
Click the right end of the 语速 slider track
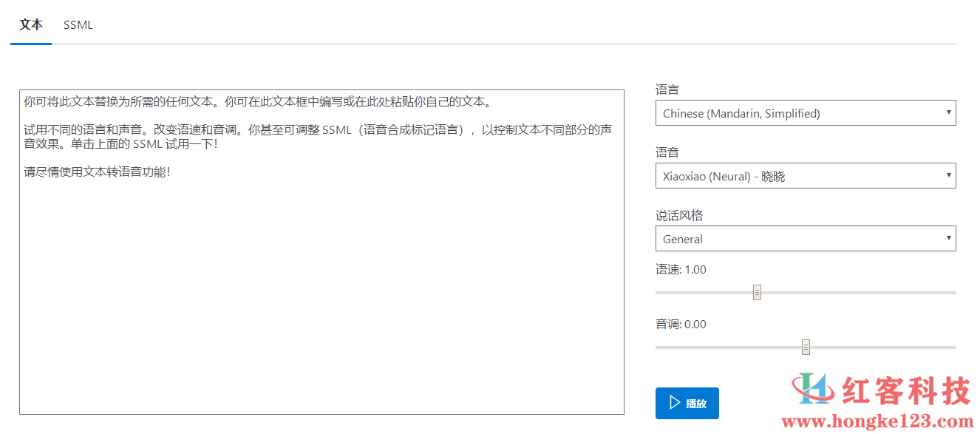click(x=953, y=293)
